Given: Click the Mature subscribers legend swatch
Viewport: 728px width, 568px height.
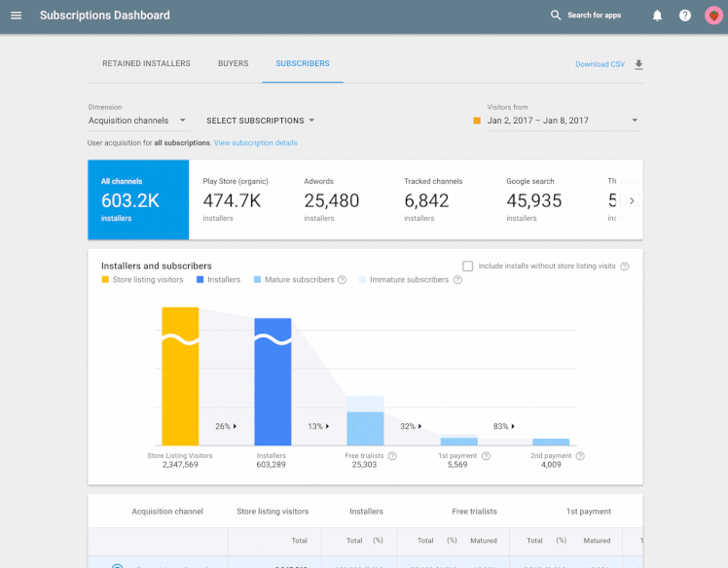Looking at the screenshot, I should (257, 280).
